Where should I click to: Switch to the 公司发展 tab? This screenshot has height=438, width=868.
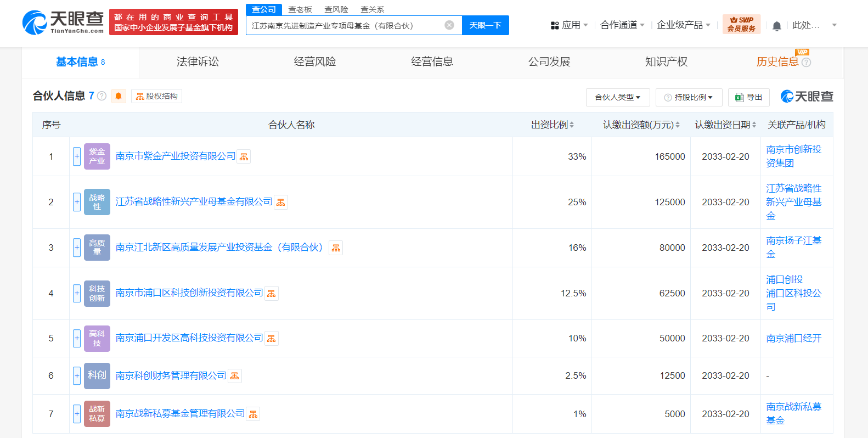pos(549,62)
